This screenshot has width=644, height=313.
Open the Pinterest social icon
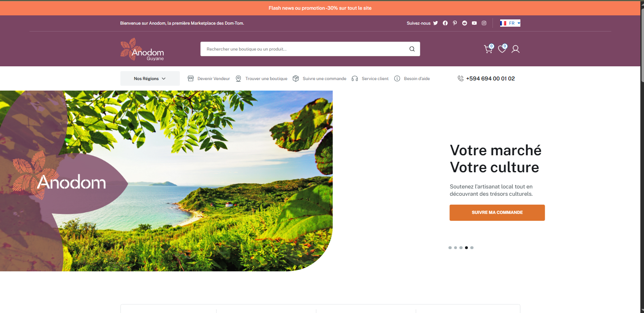tap(455, 23)
